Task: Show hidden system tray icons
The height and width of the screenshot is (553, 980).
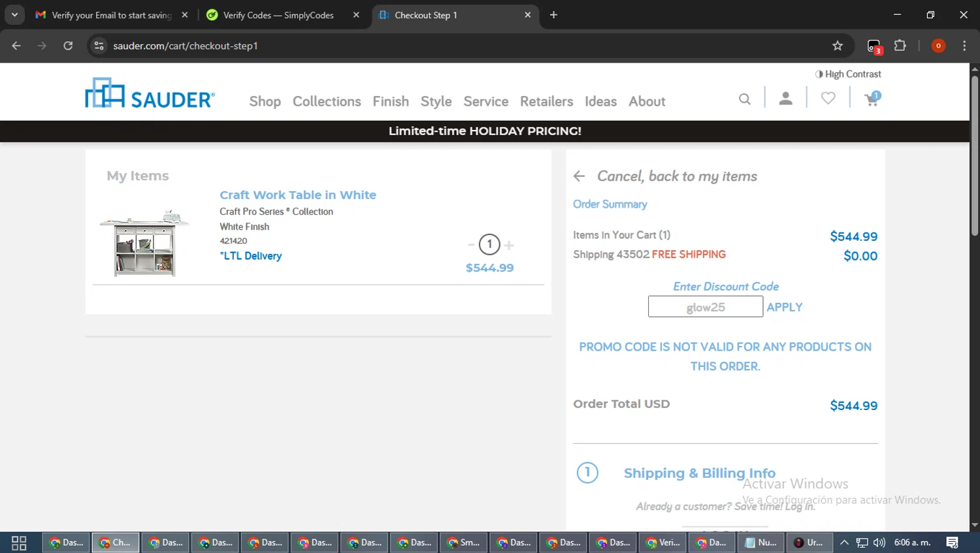Action: click(844, 543)
